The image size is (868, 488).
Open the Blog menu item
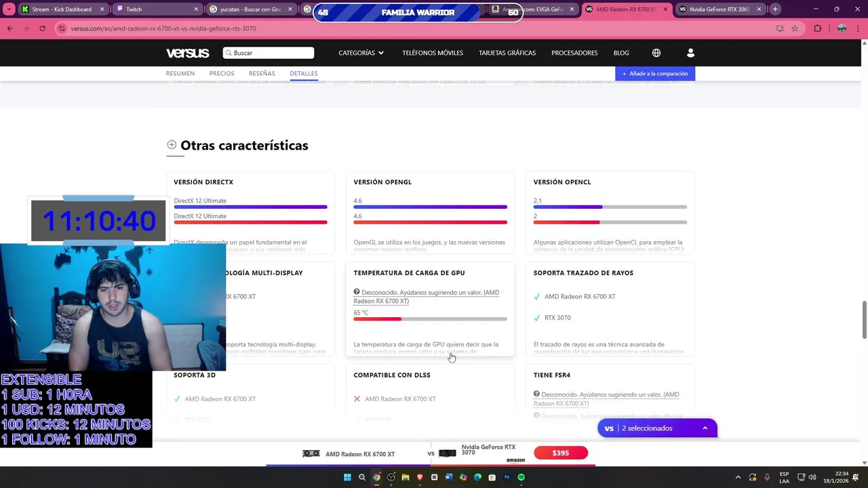[621, 53]
